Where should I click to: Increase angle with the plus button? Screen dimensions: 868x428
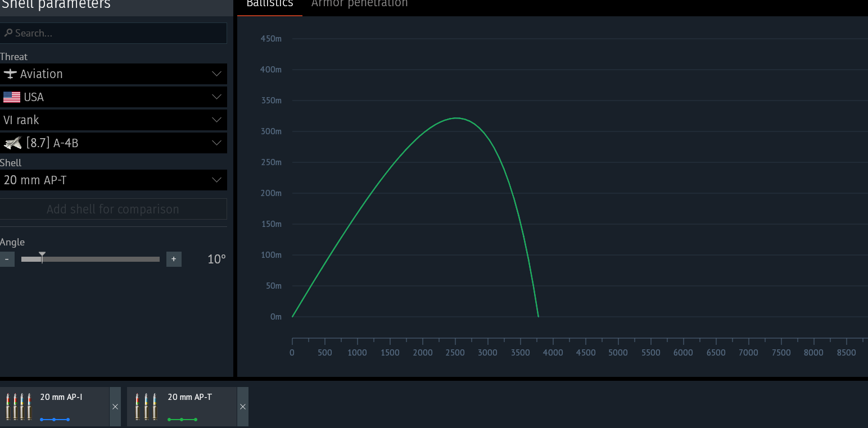174,259
